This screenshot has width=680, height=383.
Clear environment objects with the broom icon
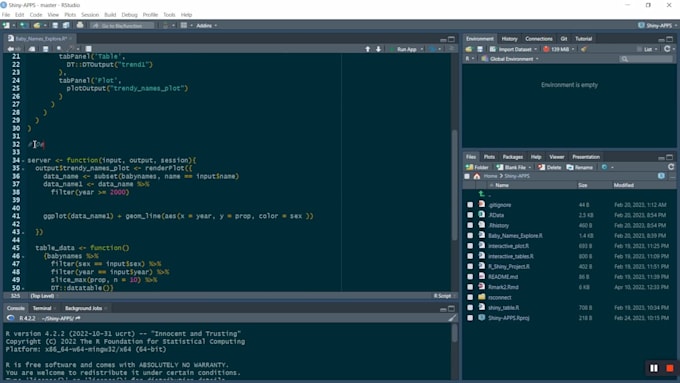(584, 49)
